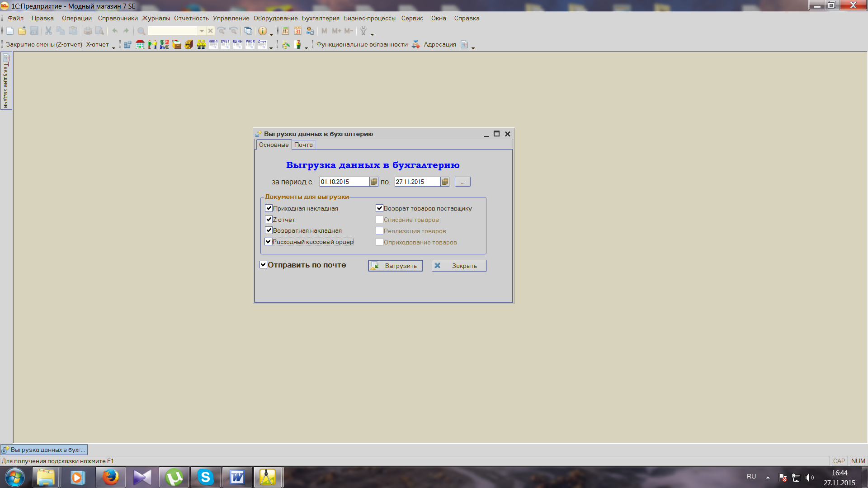Toggle Расходный кассовый ордер checkbox
This screenshot has width=868, height=488.
[269, 242]
